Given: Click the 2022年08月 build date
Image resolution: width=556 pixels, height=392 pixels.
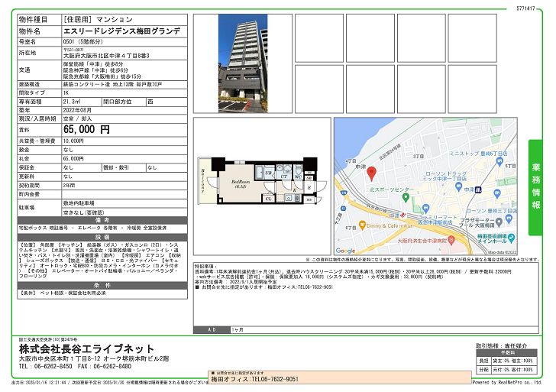Looking at the screenshot, I should tap(77, 110).
